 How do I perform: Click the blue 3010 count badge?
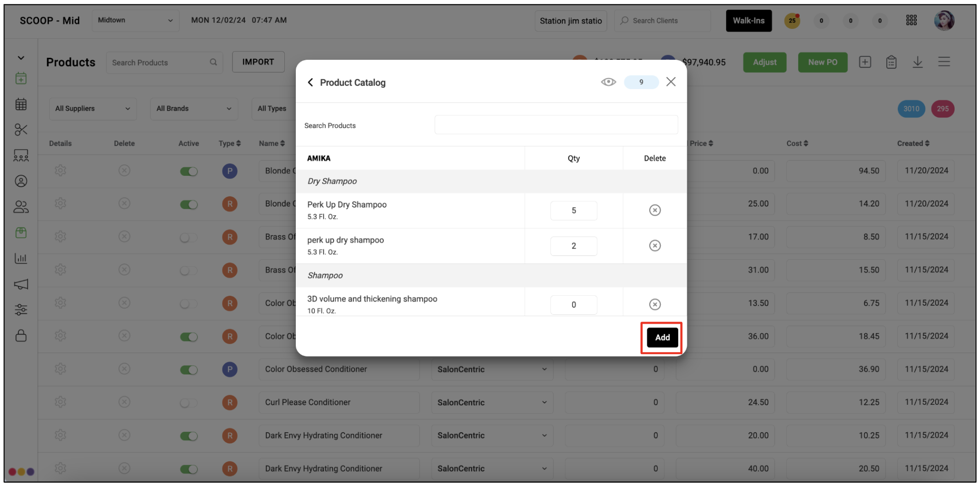click(x=911, y=109)
